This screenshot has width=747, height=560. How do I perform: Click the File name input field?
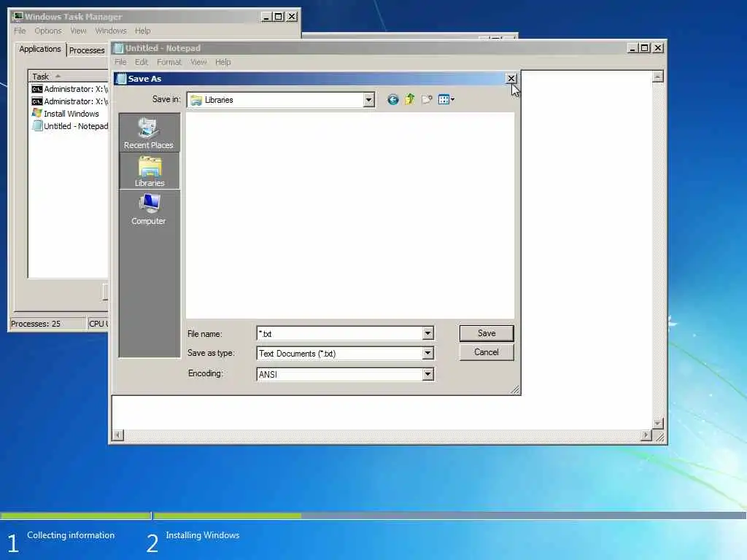pos(340,333)
